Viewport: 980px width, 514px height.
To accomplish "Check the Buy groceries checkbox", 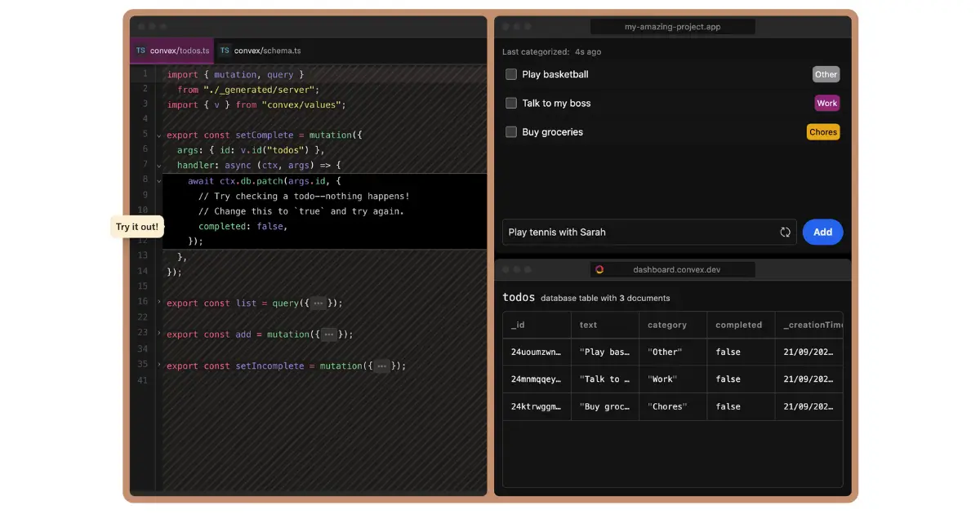I will (511, 131).
